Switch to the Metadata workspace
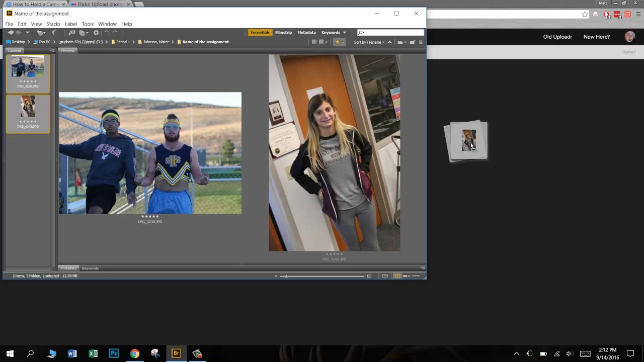 (306, 33)
